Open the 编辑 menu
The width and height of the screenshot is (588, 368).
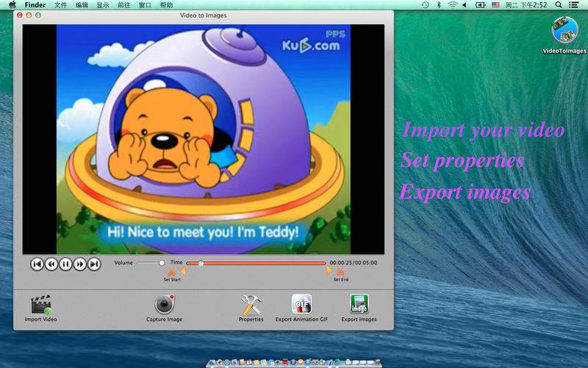pyautogui.click(x=82, y=5)
